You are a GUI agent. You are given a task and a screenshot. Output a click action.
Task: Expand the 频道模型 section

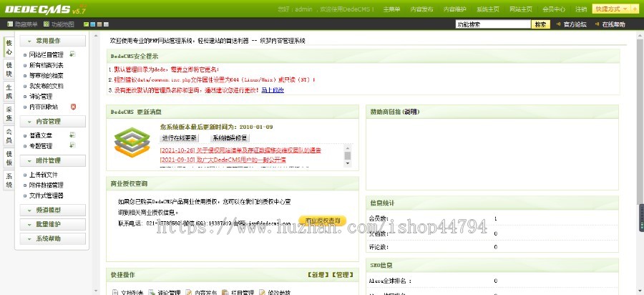(52, 210)
